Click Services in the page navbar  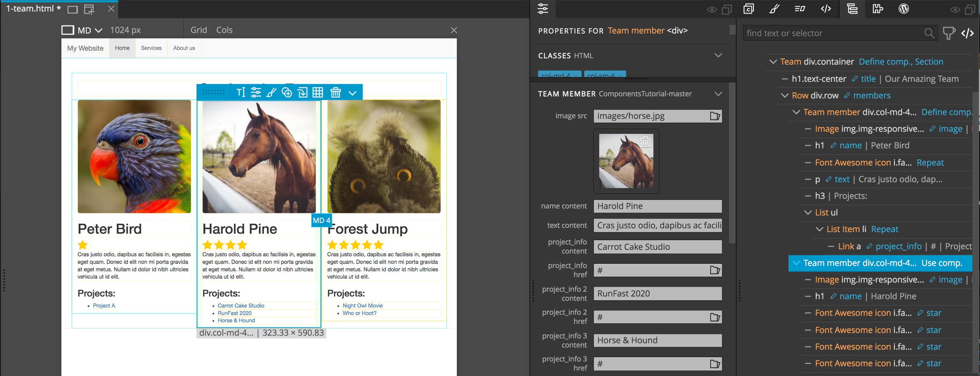(151, 48)
